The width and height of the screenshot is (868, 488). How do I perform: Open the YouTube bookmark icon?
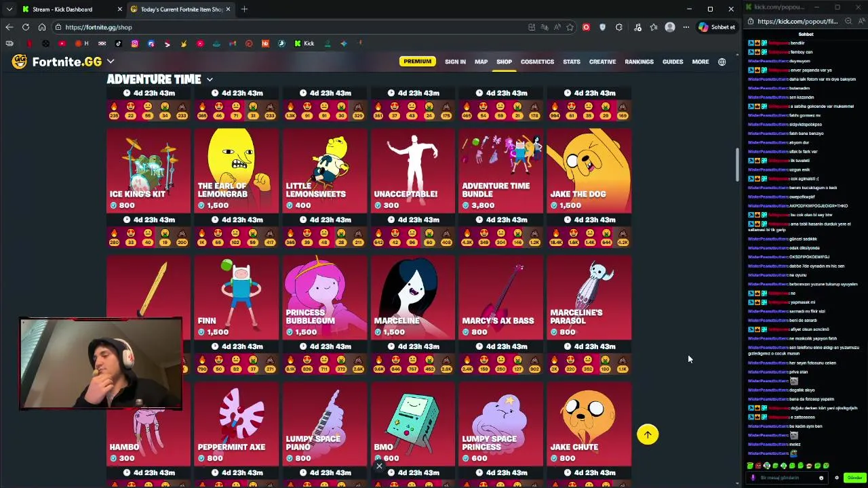(x=62, y=43)
